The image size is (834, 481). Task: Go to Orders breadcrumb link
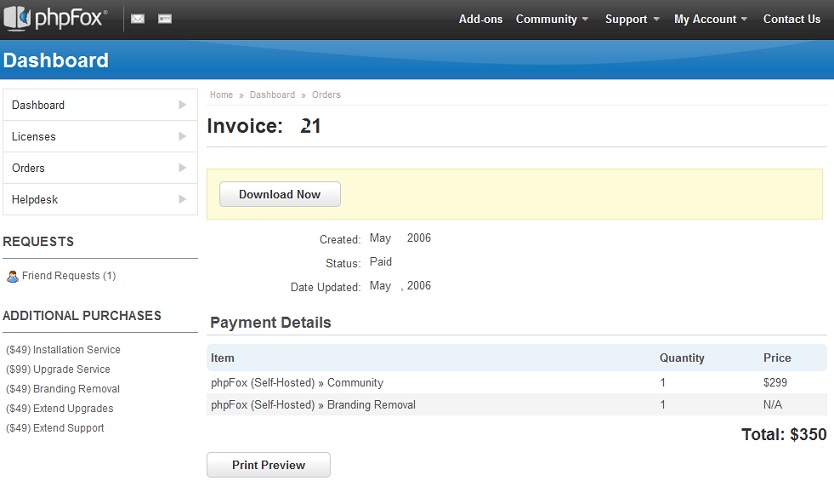pyautogui.click(x=326, y=95)
